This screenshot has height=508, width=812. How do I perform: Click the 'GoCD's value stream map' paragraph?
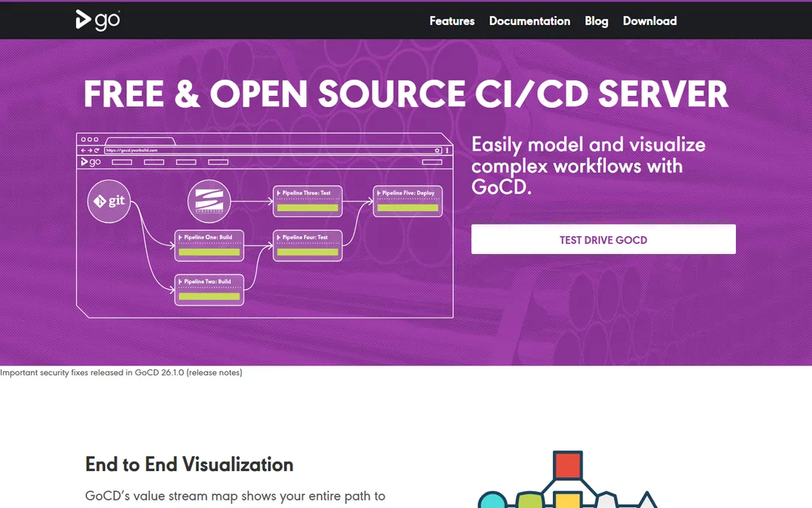coord(235,496)
